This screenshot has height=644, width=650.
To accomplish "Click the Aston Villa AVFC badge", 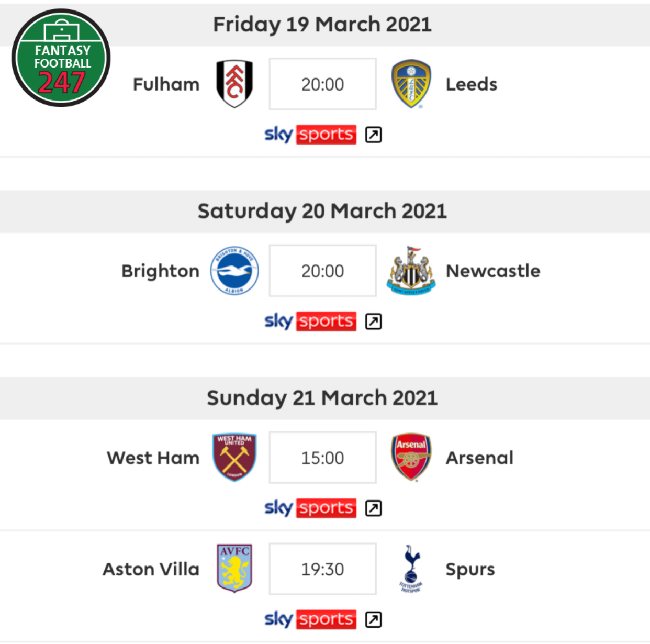I will (x=234, y=569).
